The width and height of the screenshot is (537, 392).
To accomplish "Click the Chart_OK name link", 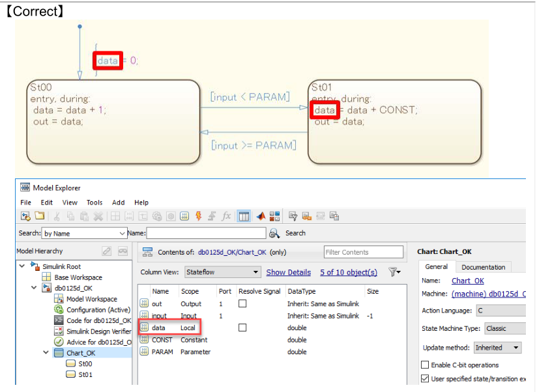I will [x=468, y=281].
